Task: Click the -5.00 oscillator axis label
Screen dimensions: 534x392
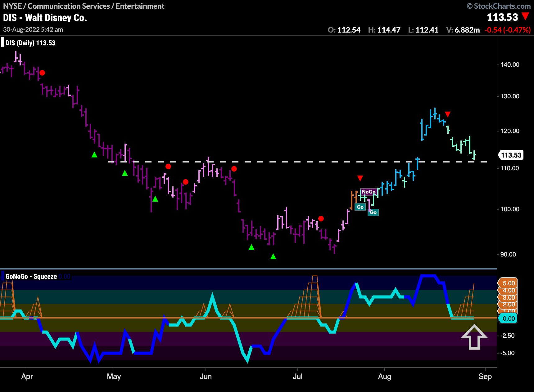Action: point(508,353)
